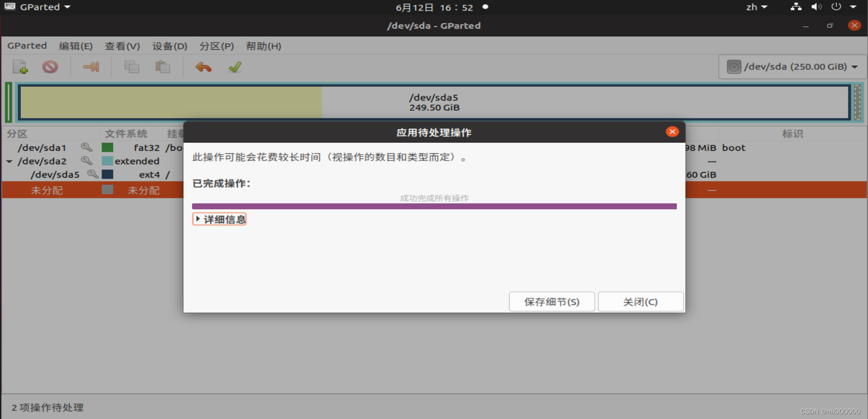Viewport: 868px width, 419px height.
Task: Open the 设备(D) menu
Action: [170, 46]
